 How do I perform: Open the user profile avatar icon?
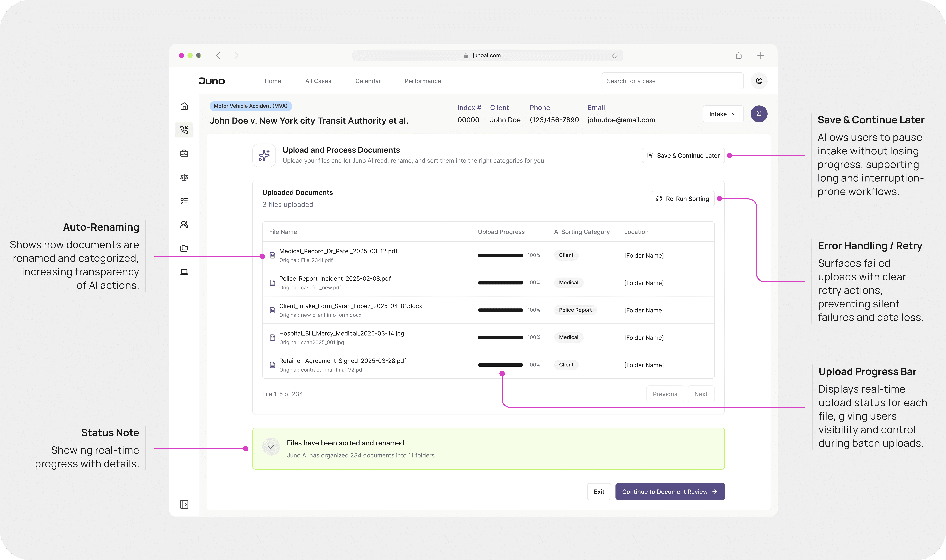[759, 81]
